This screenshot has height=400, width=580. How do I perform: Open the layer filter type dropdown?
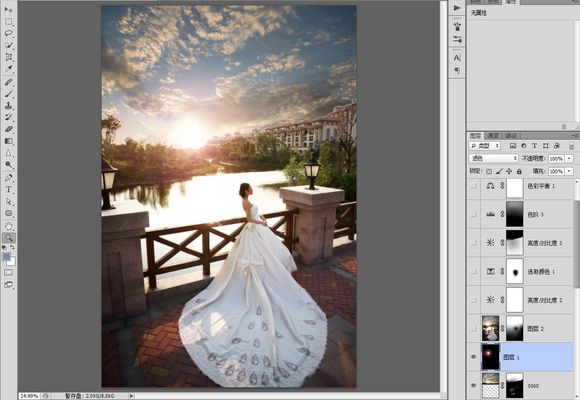click(x=485, y=146)
